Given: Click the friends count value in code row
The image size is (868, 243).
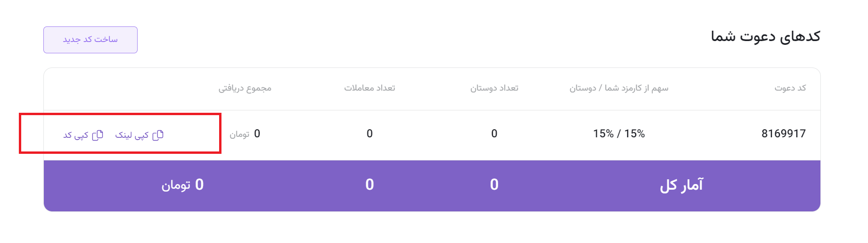Looking at the screenshot, I should (494, 134).
